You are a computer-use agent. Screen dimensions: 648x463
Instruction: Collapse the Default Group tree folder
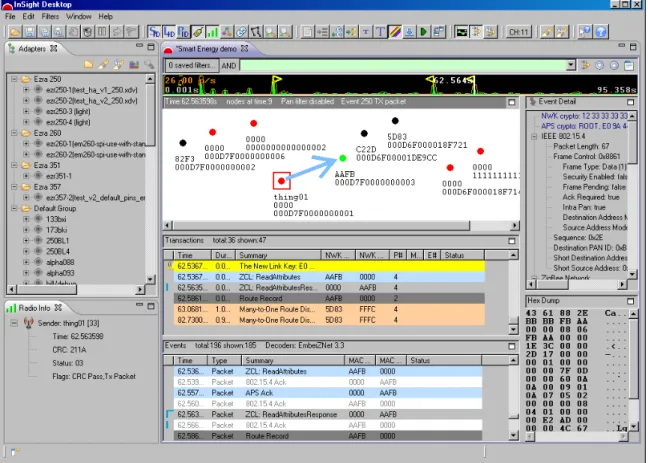[x=14, y=208]
